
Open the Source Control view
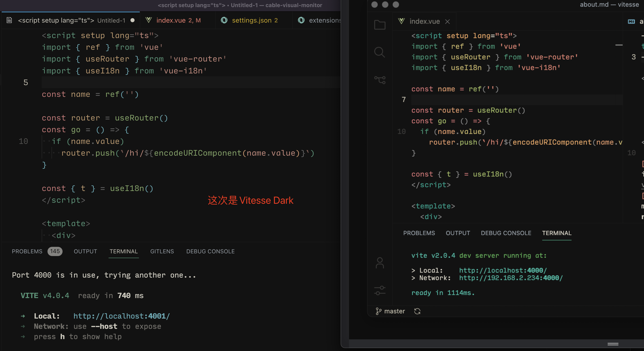[x=380, y=79]
